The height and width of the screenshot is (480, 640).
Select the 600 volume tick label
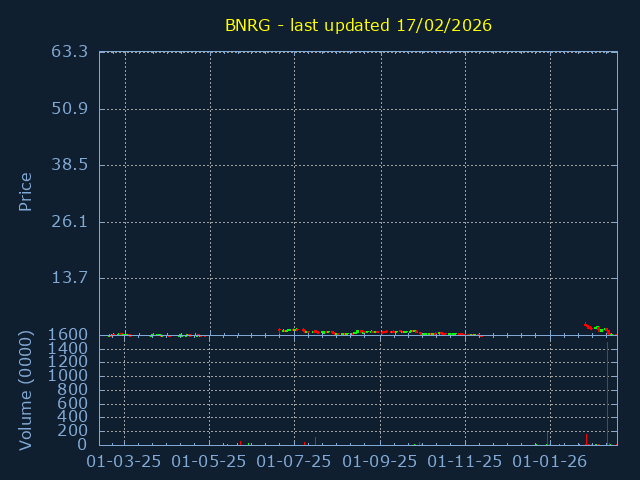click(74, 403)
